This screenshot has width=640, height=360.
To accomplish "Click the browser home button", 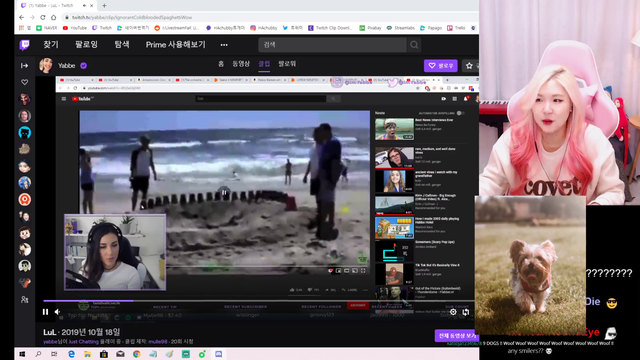I will (x=53, y=18).
